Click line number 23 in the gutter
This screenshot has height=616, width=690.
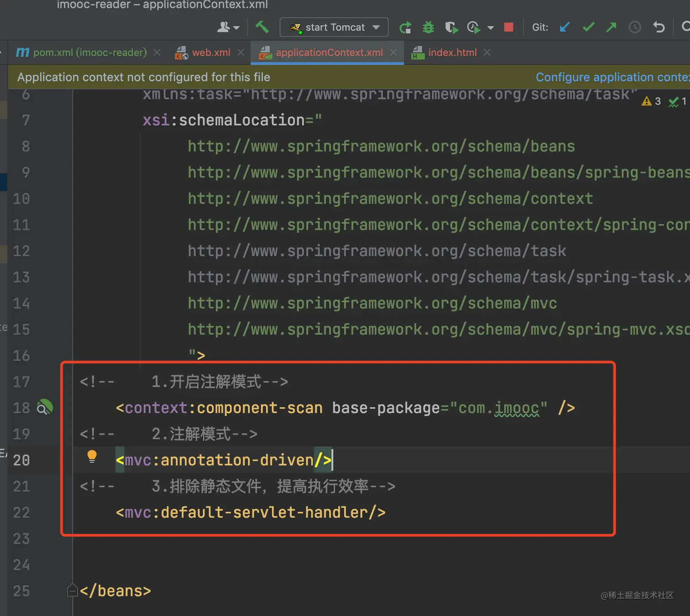point(21,539)
